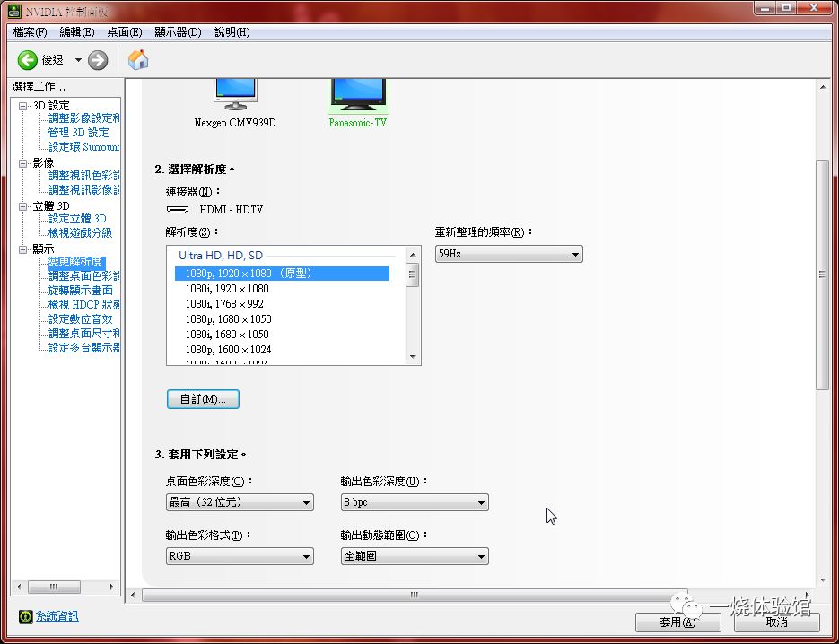
Task: Open the 桌面(E) menu
Action: 125,32
